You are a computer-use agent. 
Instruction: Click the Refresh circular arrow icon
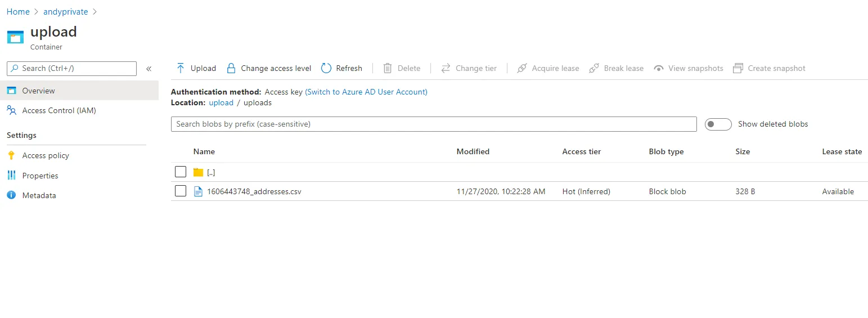[326, 68]
